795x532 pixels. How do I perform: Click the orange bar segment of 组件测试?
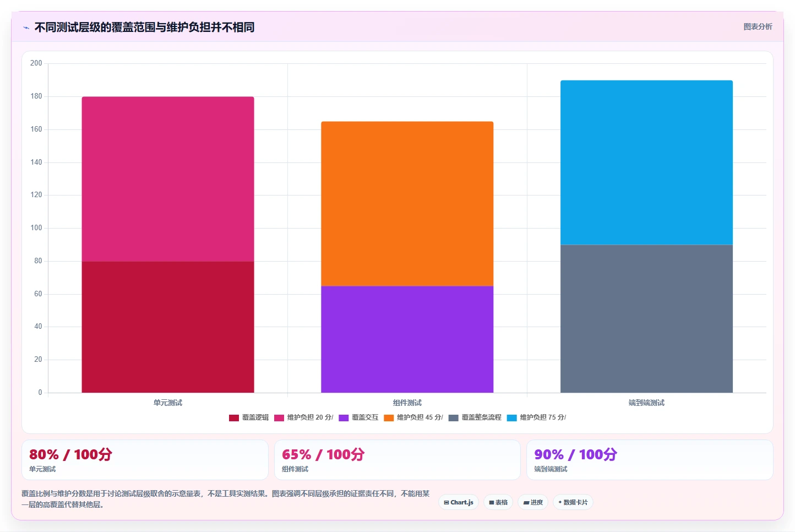coord(407,204)
